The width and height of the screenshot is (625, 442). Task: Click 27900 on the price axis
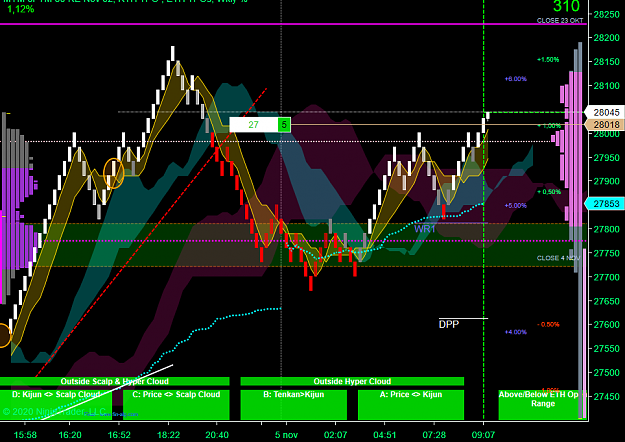[607, 181]
